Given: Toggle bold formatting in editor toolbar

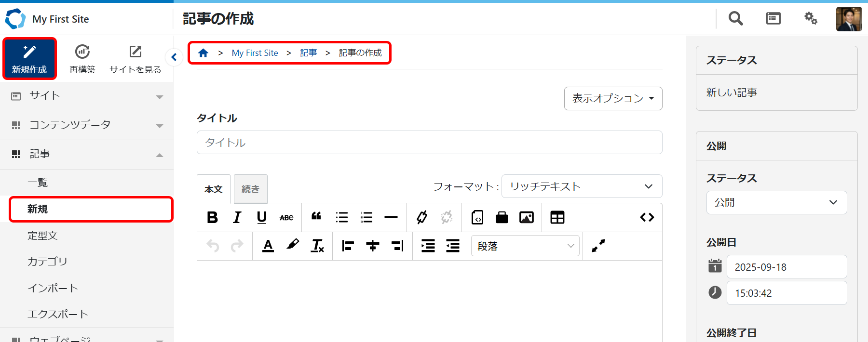Looking at the screenshot, I should coord(212,218).
